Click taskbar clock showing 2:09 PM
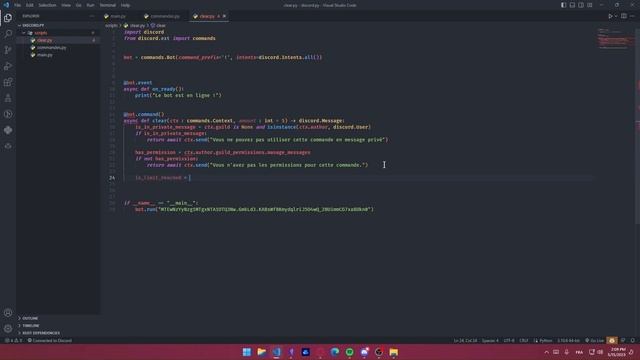The height and width of the screenshot is (360, 640). point(618,352)
